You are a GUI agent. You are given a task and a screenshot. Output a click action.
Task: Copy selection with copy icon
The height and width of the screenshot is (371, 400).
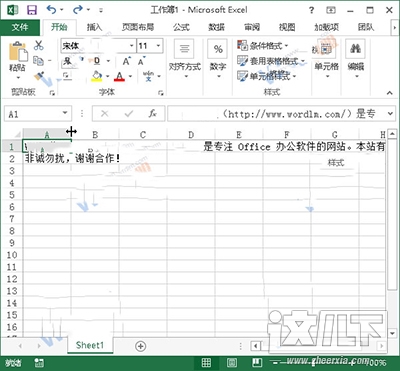39,60
